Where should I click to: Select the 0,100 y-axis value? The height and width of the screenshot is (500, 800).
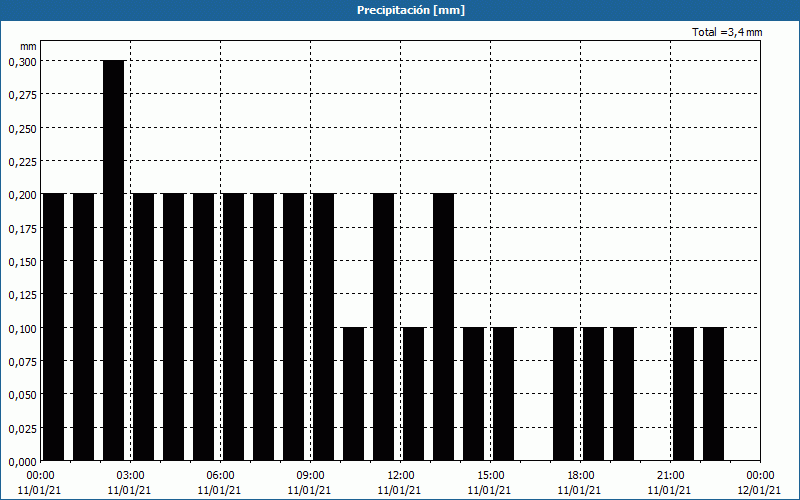pyautogui.click(x=22, y=329)
